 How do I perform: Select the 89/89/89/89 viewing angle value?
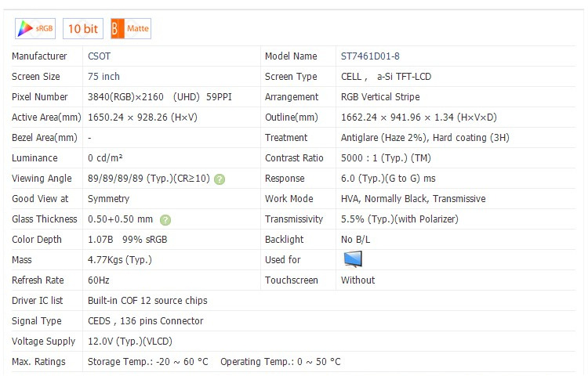coord(149,179)
